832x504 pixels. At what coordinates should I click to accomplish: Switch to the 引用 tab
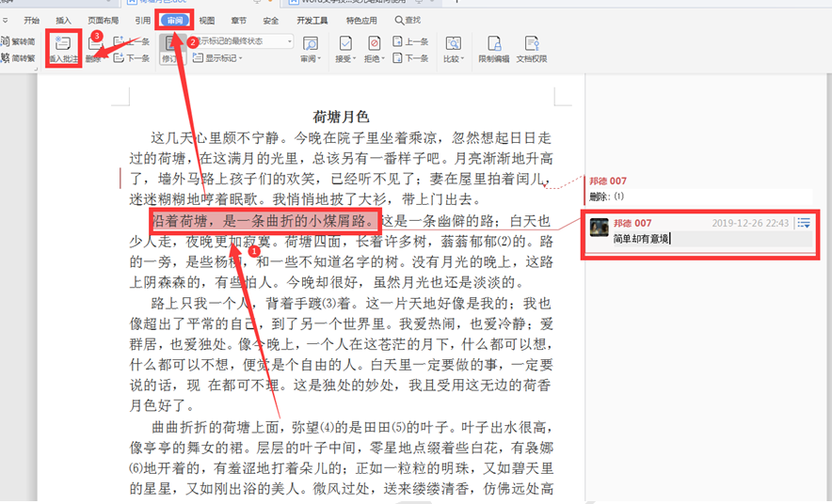[143, 20]
